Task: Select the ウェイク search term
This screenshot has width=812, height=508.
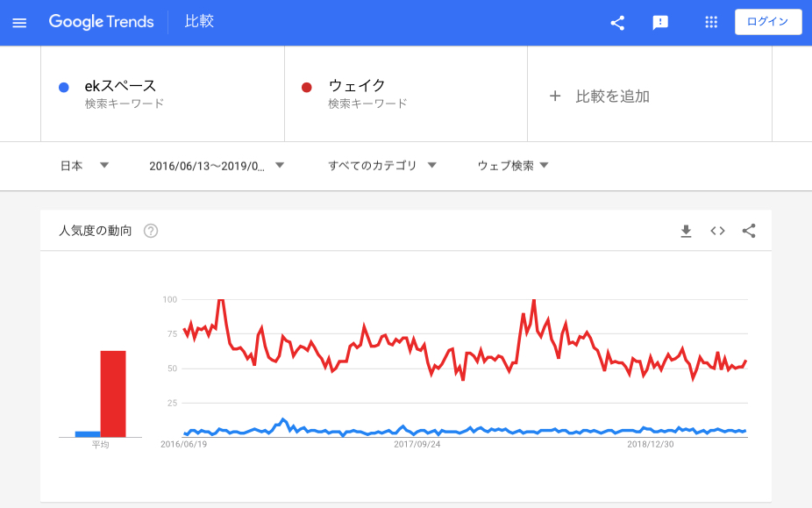Action: (x=357, y=86)
